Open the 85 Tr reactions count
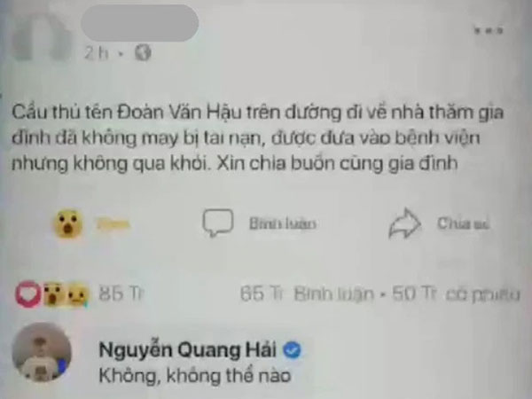 121,293
